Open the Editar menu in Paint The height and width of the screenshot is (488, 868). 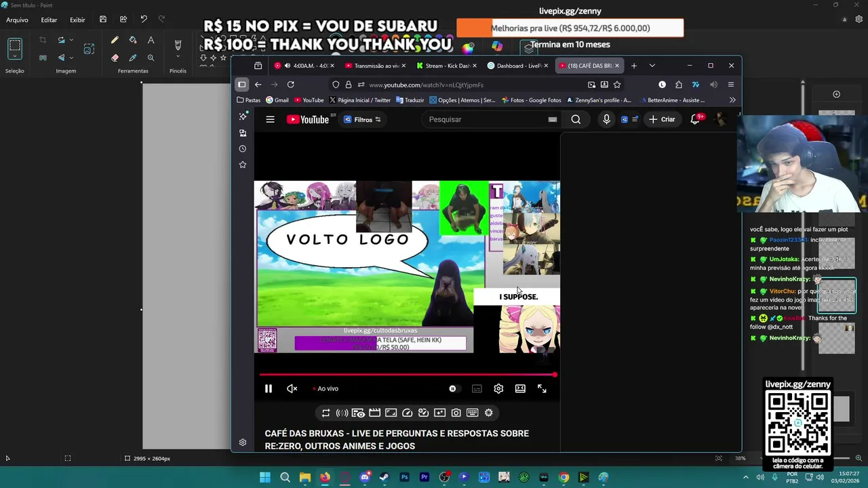pyautogui.click(x=49, y=20)
